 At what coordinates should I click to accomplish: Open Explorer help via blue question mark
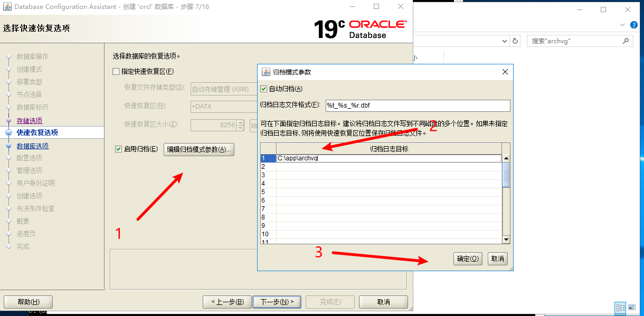point(634,25)
